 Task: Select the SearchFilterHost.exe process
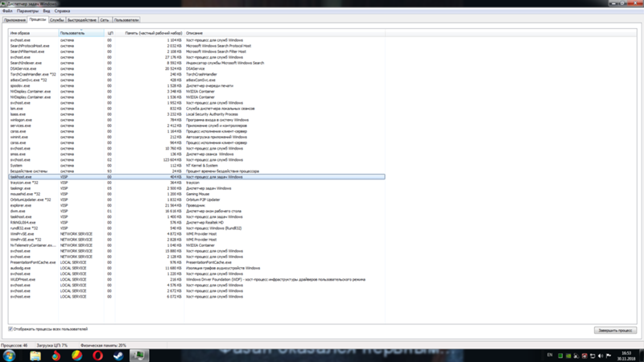tap(196, 51)
